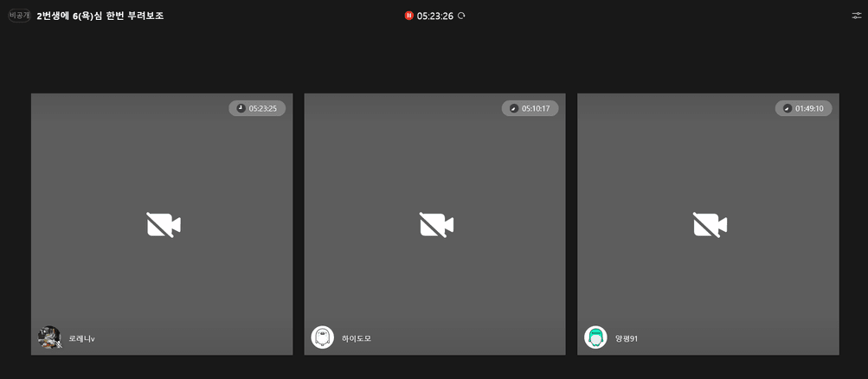The height and width of the screenshot is (379, 868).
Task: Click clock icon in 로레니v's time badge
Action: (x=241, y=108)
